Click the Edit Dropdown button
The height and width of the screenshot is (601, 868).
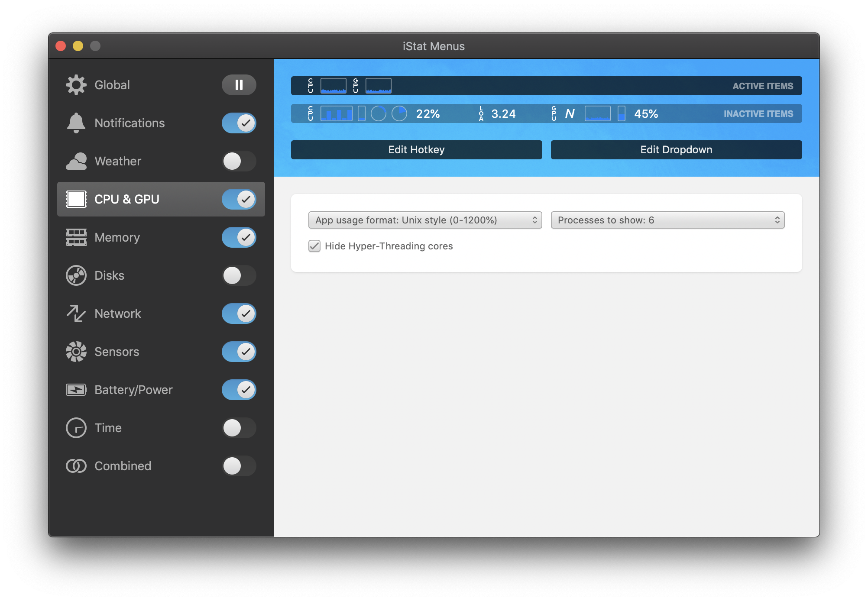pos(676,150)
